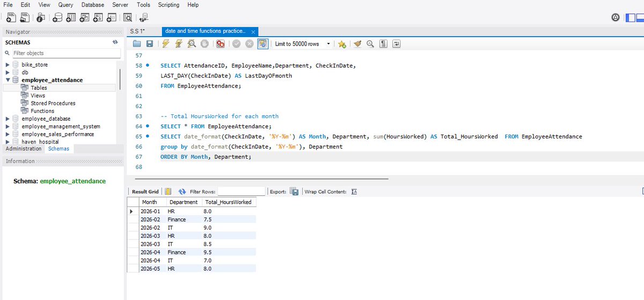Switch to the Administration tab
644x300 pixels.
(x=23, y=149)
